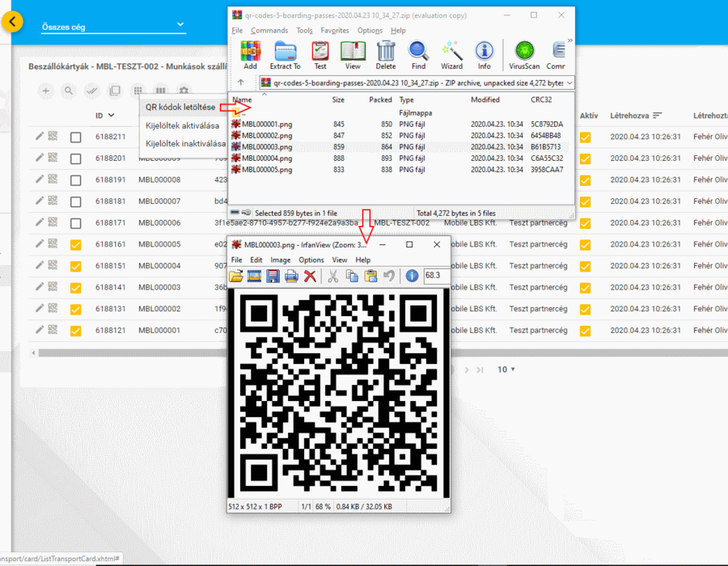Click the Add archive icon in WinRAR

coord(250,55)
